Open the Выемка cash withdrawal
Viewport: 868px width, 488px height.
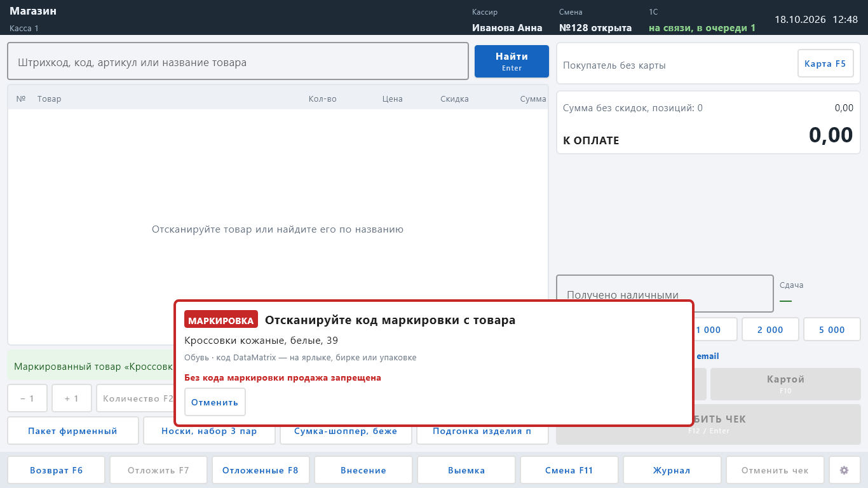466,470
